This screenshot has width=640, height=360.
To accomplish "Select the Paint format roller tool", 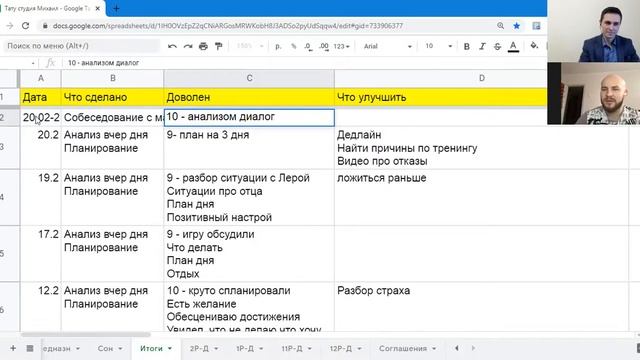I will [x=219, y=46].
